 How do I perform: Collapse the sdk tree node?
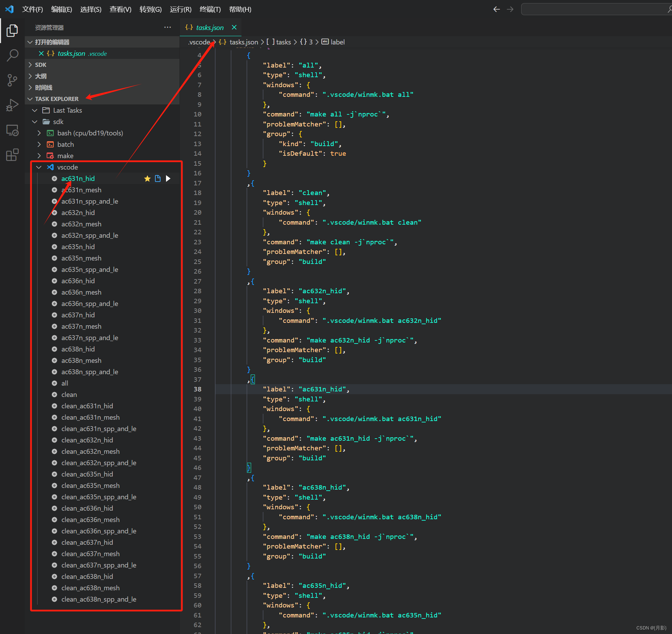click(34, 122)
